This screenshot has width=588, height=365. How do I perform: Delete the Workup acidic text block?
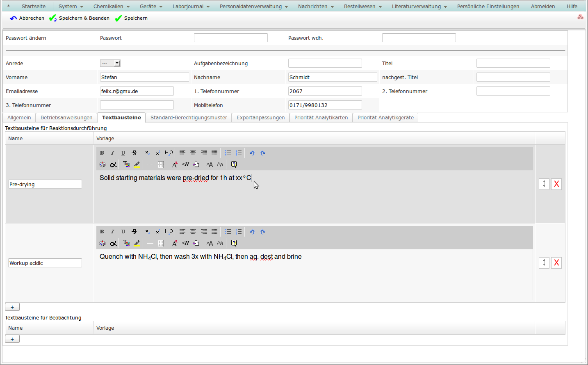556,263
